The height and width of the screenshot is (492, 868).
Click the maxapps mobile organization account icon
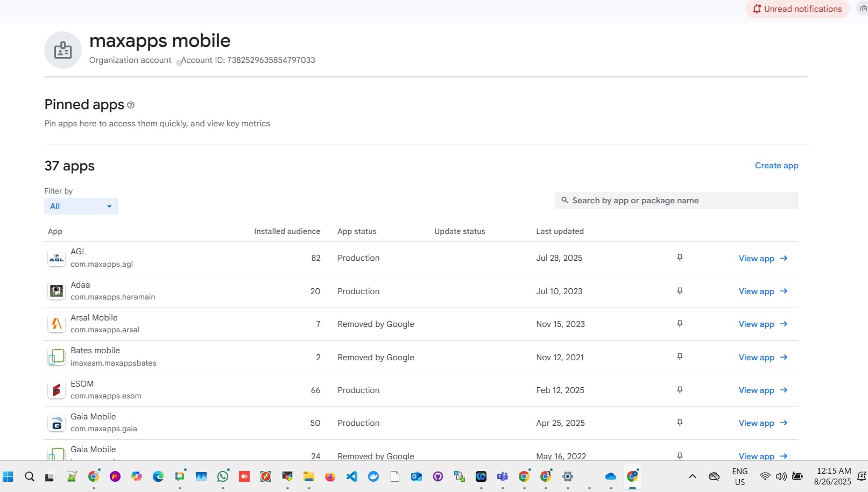(x=63, y=50)
